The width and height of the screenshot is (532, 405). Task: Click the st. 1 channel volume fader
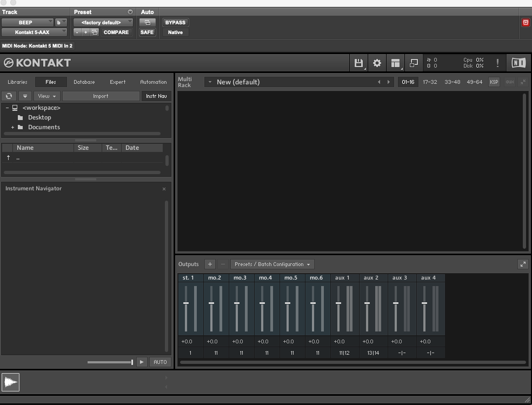[186, 303]
